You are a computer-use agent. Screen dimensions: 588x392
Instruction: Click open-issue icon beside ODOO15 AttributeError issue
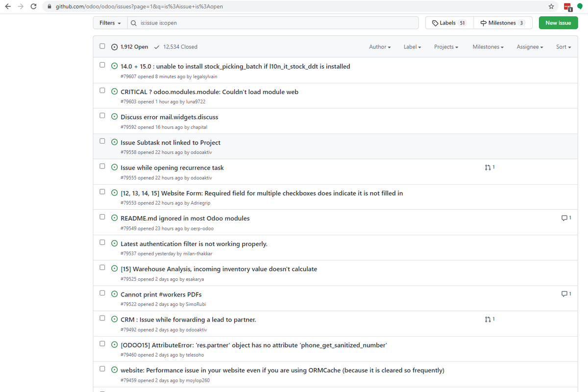[x=114, y=345]
